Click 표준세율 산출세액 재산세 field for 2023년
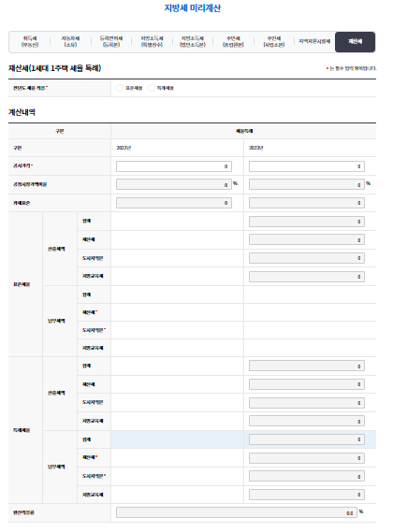 [307, 239]
